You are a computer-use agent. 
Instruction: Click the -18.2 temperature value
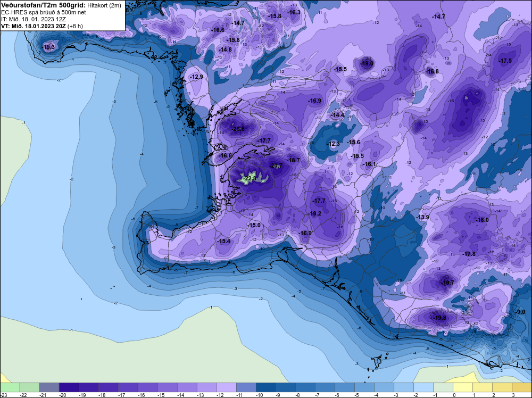(315, 213)
